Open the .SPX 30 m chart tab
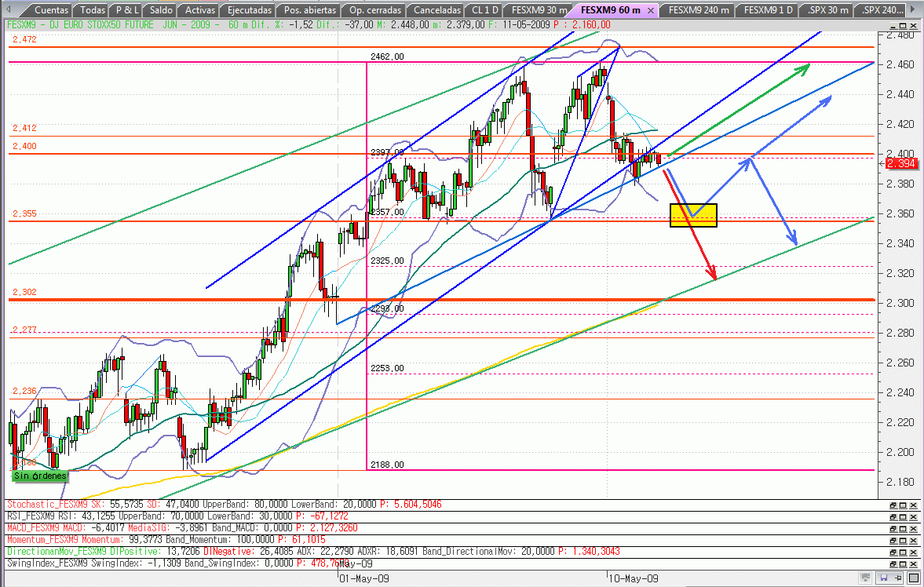Image resolution: width=924 pixels, height=587 pixels. coord(828,10)
